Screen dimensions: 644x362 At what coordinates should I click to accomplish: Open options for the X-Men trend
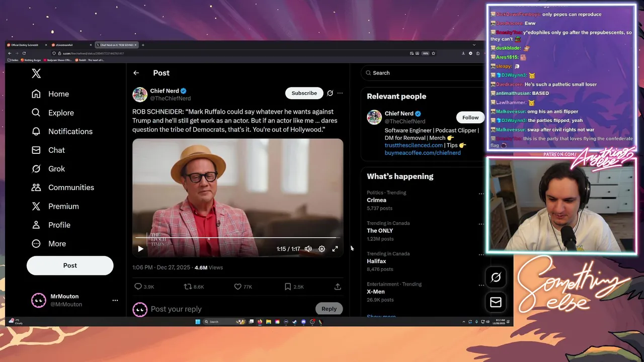coord(481,285)
